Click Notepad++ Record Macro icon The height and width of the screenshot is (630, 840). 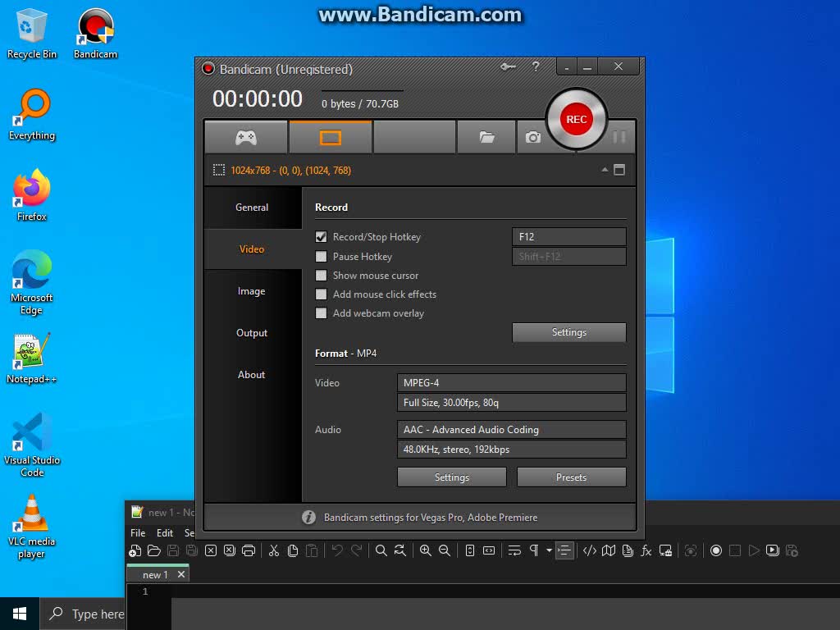[715, 550]
